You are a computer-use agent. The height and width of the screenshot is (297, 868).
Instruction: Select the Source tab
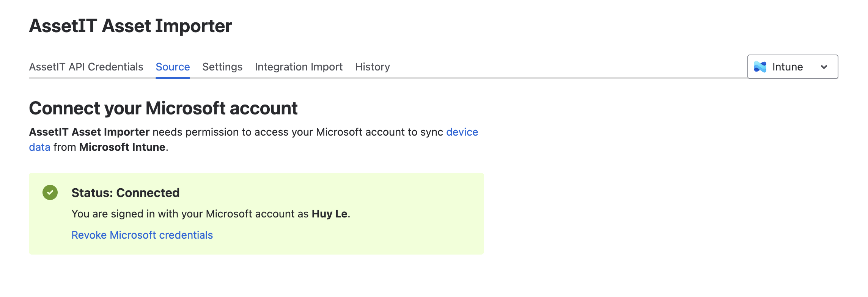(173, 67)
